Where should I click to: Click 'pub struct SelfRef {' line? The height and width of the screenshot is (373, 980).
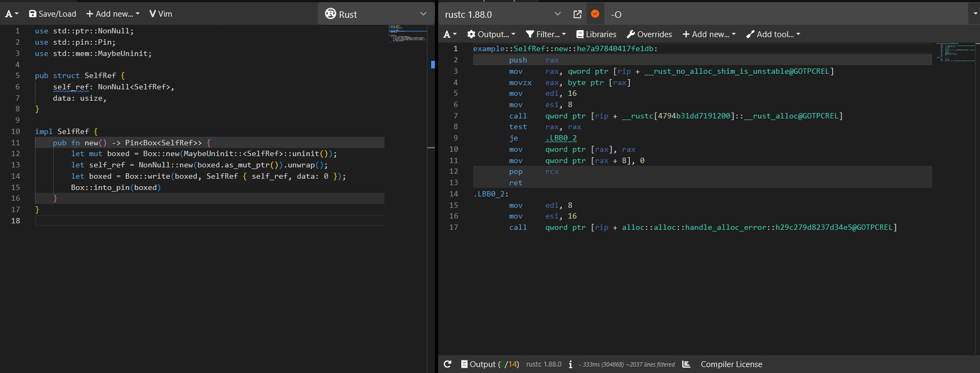pos(80,76)
